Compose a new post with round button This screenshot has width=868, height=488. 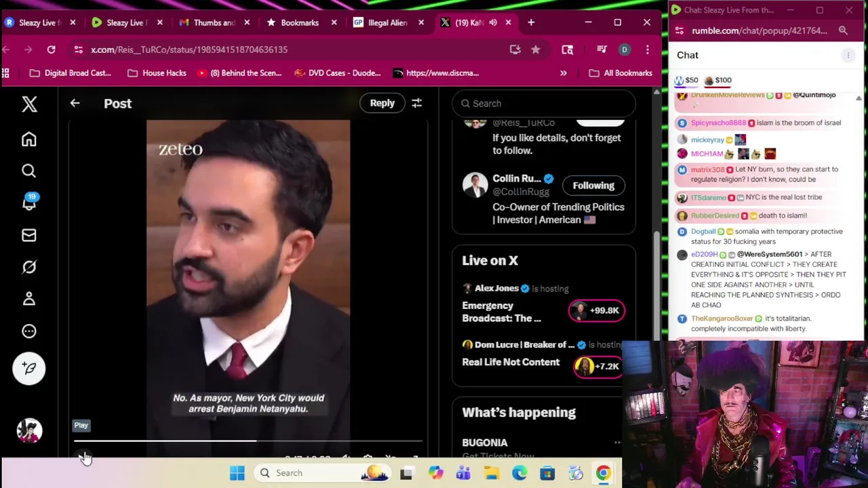coord(29,369)
